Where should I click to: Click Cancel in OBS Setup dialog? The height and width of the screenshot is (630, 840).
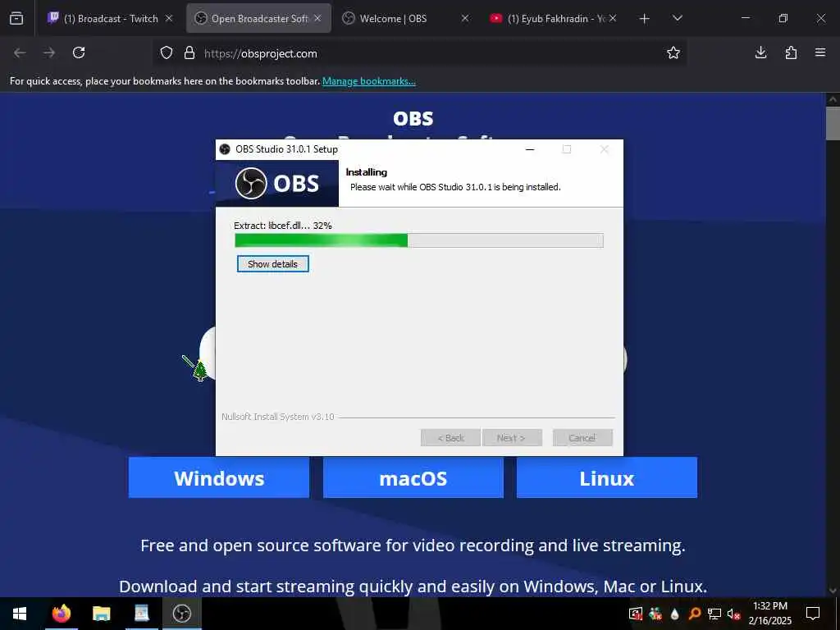point(582,438)
